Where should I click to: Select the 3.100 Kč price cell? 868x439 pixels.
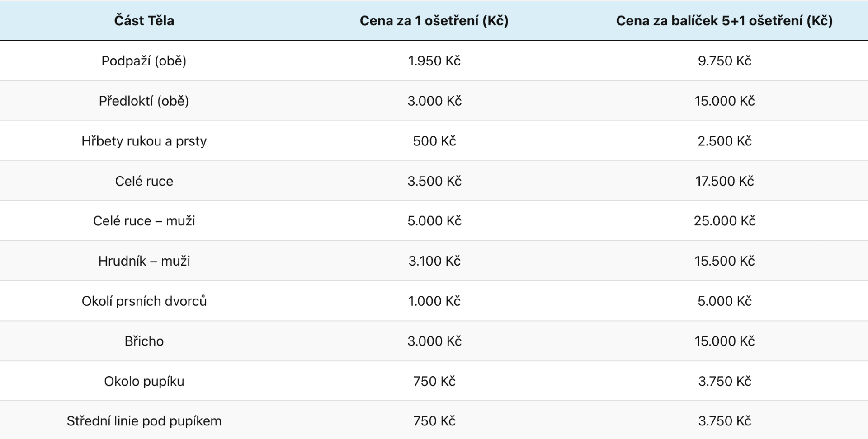pyautogui.click(x=434, y=261)
